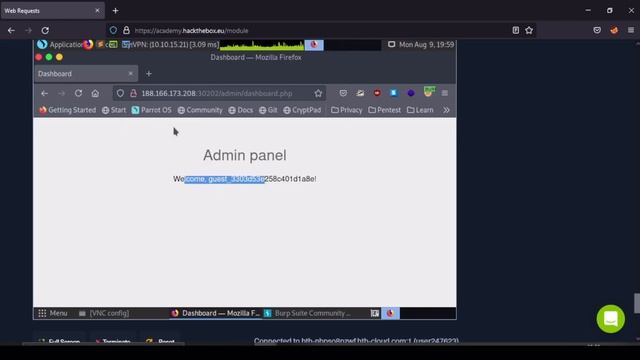This screenshot has height=360, width=640.
Task: Switch to Dashboard Mozilla Firefox taskbar entry
Action: click(215, 313)
